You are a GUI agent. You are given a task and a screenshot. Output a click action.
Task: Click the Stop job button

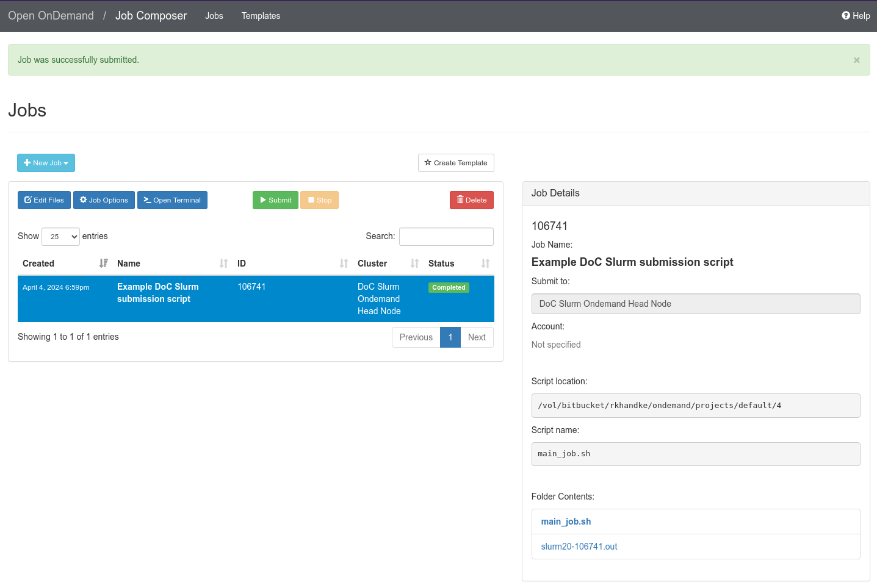pos(319,200)
